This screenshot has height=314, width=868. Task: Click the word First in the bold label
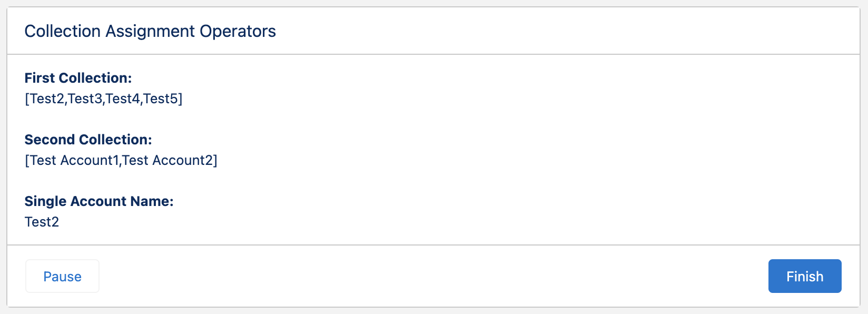(x=40, y=78)
